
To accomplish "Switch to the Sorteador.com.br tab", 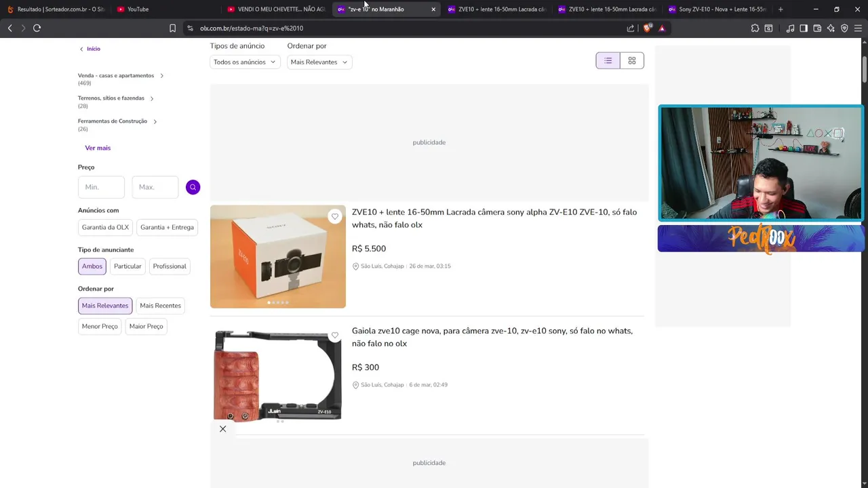I will [56, 9].
